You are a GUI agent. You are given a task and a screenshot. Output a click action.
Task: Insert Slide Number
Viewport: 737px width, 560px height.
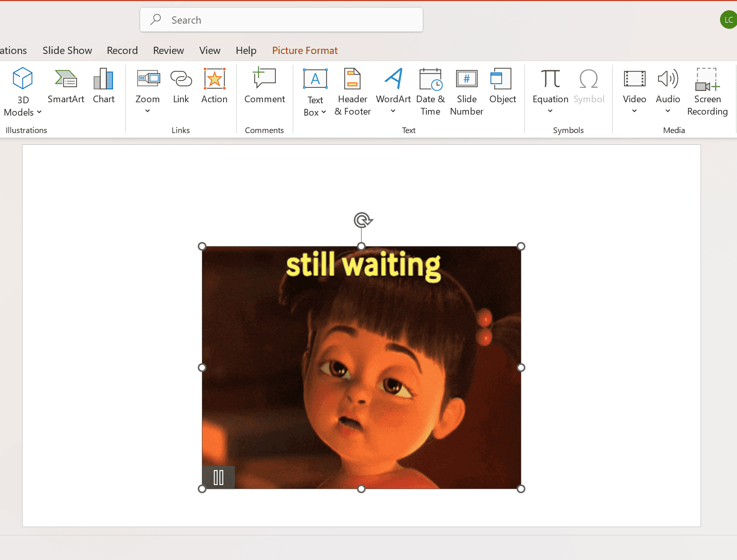coord(466,92)
